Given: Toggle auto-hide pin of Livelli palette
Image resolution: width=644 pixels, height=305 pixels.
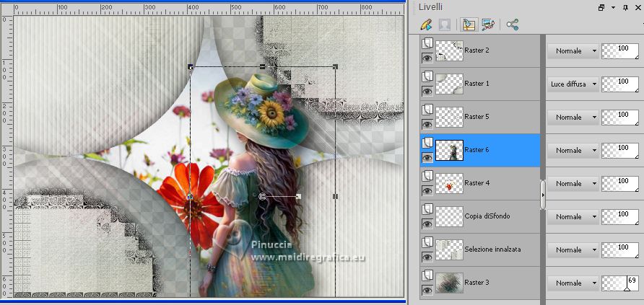Looking at the screenshot, I should pyautogui.click(x=625, y=7).
